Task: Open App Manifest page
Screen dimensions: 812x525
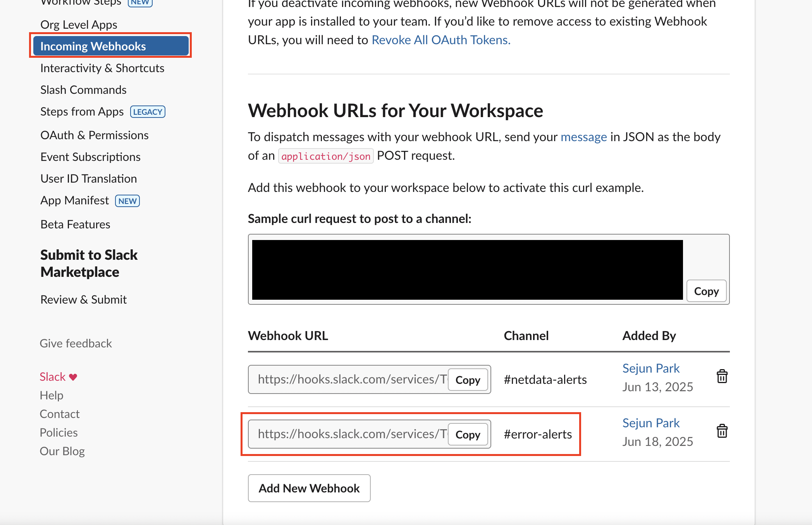Action: pos(75,200)
